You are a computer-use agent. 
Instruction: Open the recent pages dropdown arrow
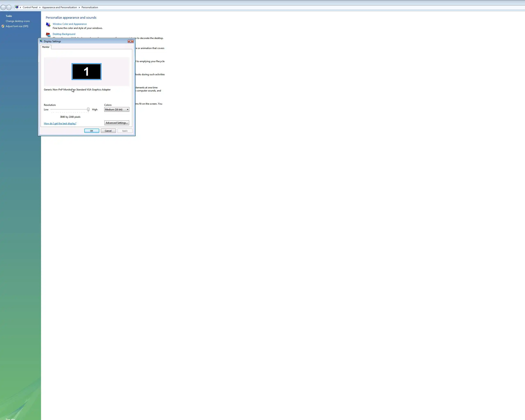(13, 7)
